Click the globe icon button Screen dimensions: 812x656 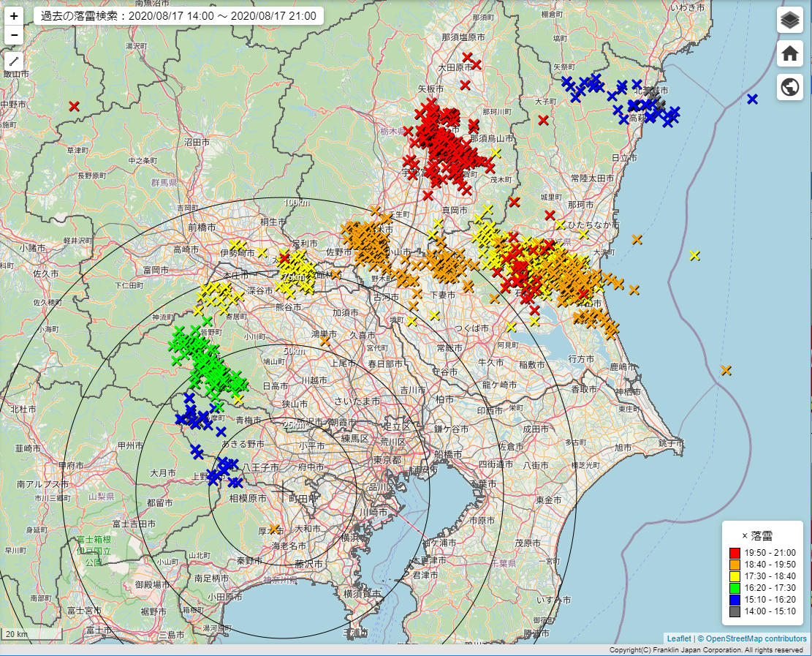click(x=789, y=88)
